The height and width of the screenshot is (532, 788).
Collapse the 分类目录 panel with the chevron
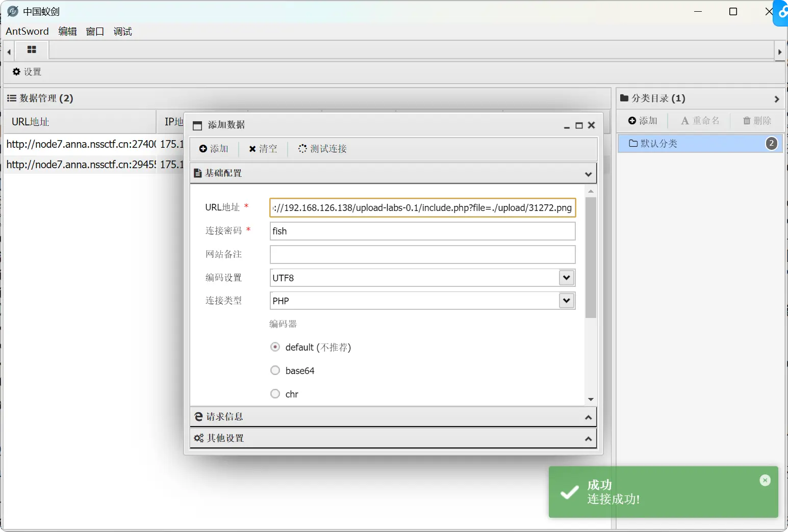[777, 99]
